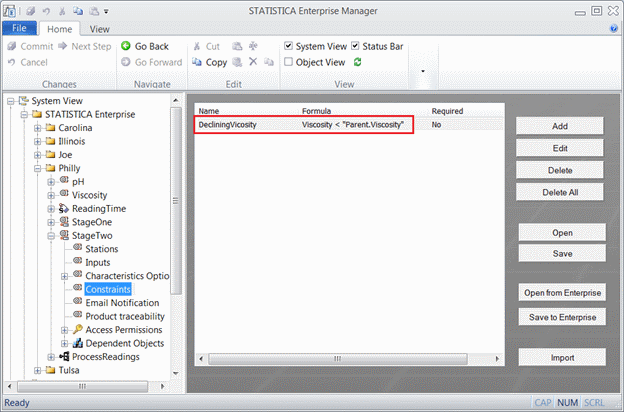624x412 pixels.
Task: Click the Cut scissors icon
Action: (197, 47)
